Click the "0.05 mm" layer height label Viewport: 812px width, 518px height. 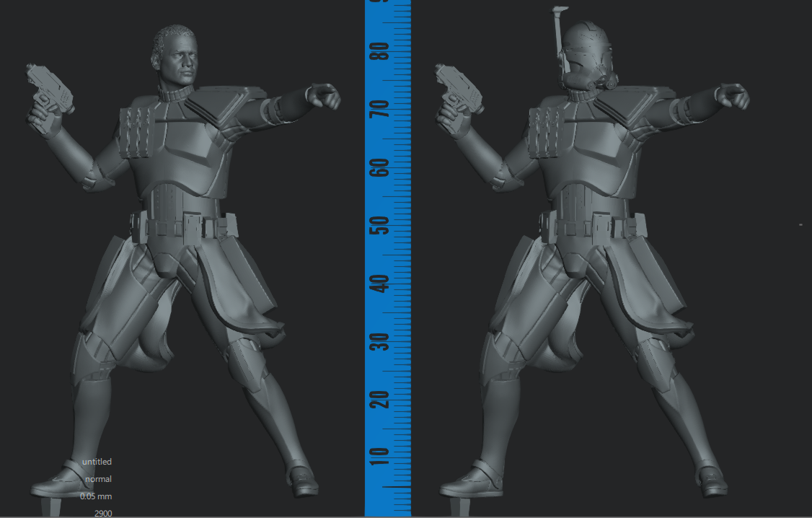coord(97,496)
